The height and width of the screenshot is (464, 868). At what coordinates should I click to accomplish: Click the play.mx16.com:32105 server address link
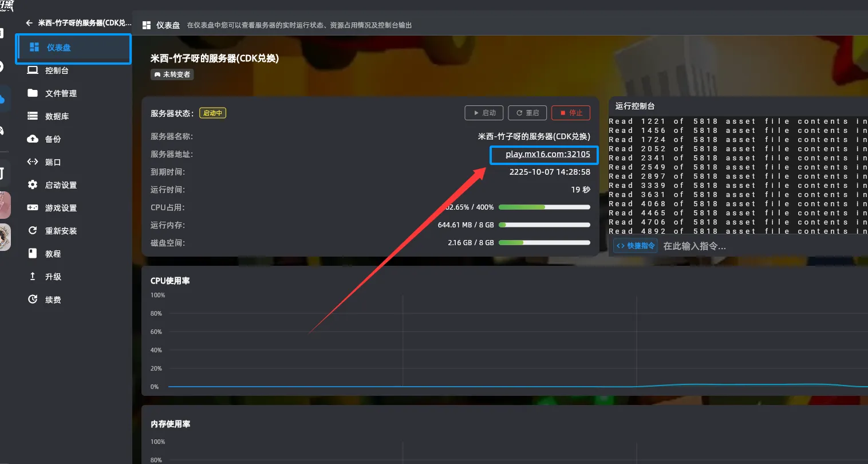point(547,154)
